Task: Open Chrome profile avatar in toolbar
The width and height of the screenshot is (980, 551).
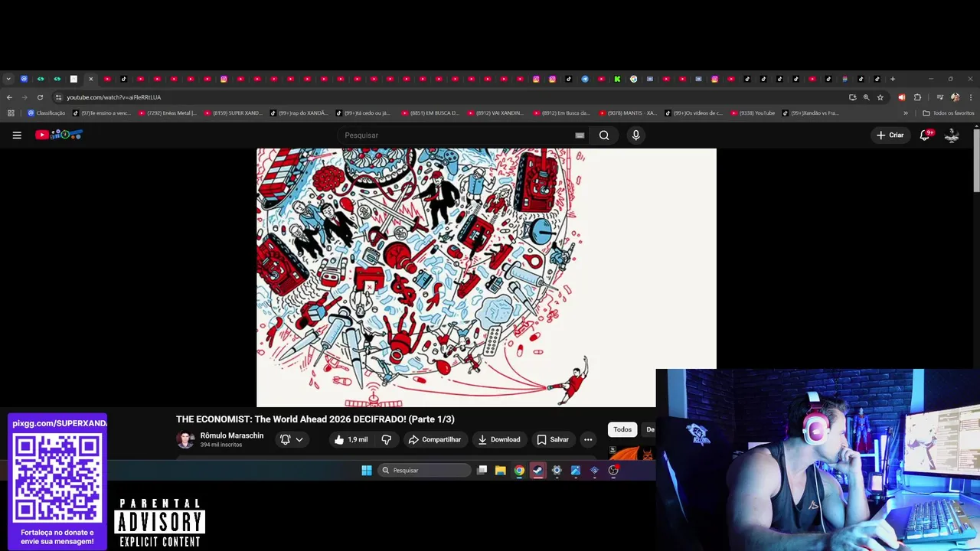Action: [x=955, y=97]
